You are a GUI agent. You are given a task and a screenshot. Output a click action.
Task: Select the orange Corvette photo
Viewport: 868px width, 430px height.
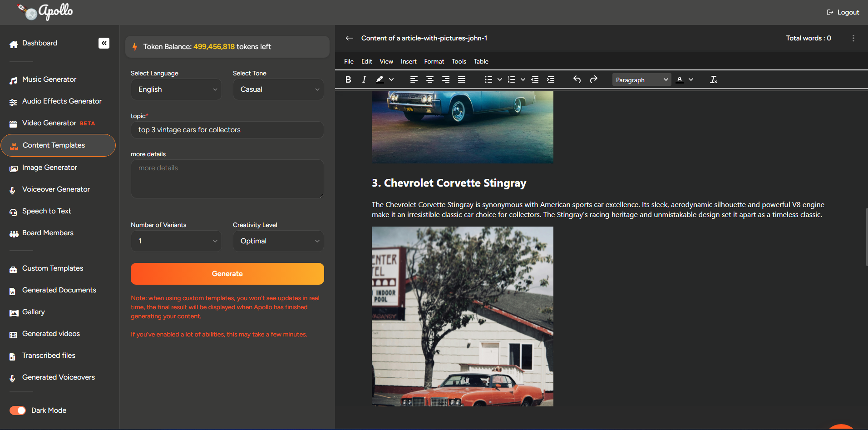[x=463, y=316]
